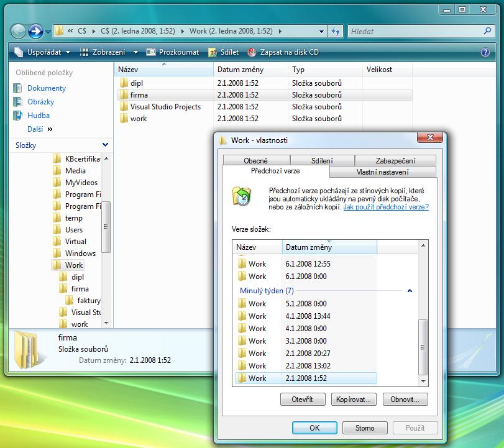Click the folder tree scroll up arrow
This screenshot has width=504, height=448.
(x=106, y=158)
